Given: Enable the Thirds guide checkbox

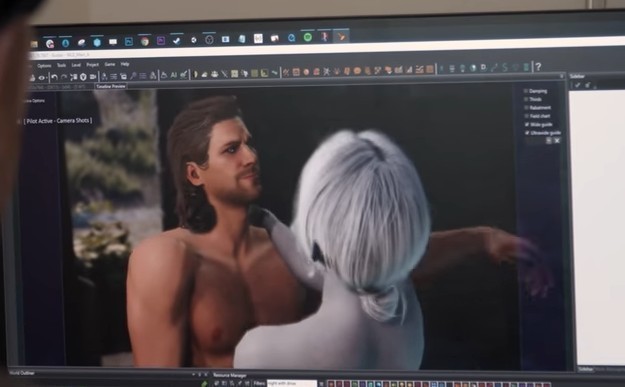Looking at the screenshot, I should pyautogui.click(x=526, y=99).
